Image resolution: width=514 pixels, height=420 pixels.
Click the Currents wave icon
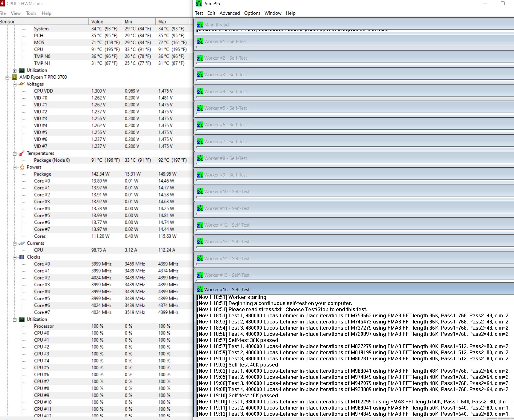(22, 243)
